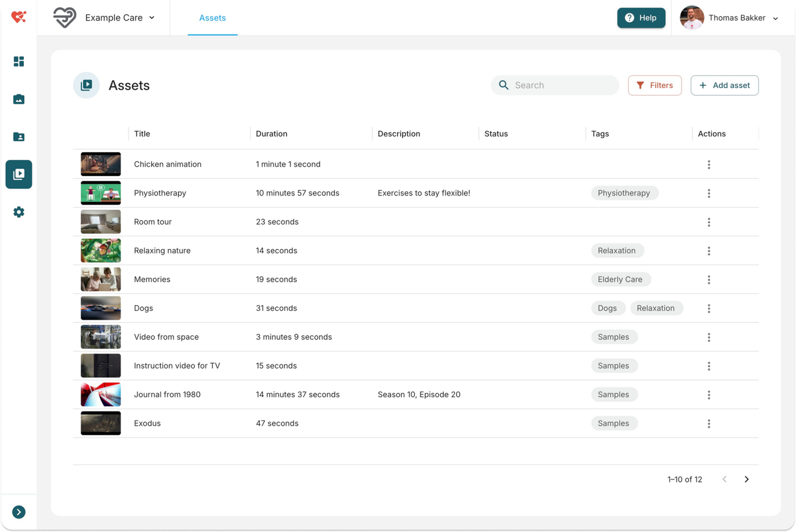Open actions menu for Journal from 1980

[x=708, y=395]
